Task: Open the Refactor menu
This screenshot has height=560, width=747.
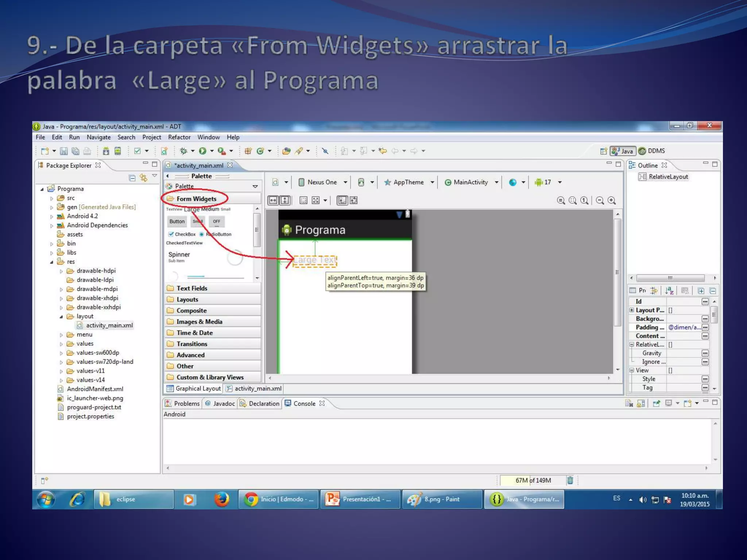Action: 179,137
